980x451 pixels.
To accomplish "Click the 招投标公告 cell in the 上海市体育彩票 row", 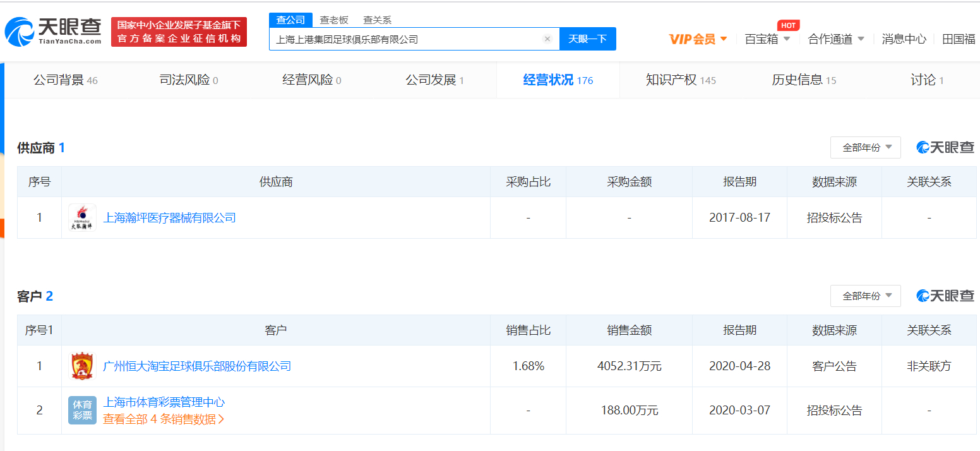I will coord(835,411).
